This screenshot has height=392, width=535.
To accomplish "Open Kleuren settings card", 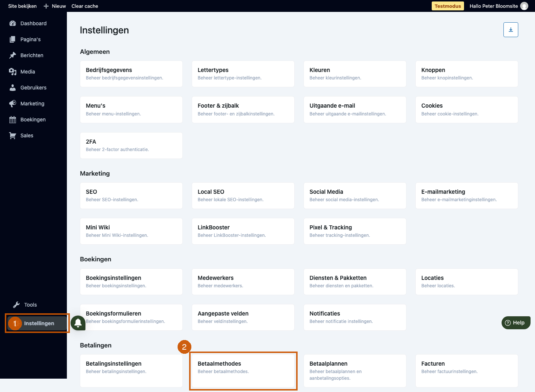I will tap(355, 74).
